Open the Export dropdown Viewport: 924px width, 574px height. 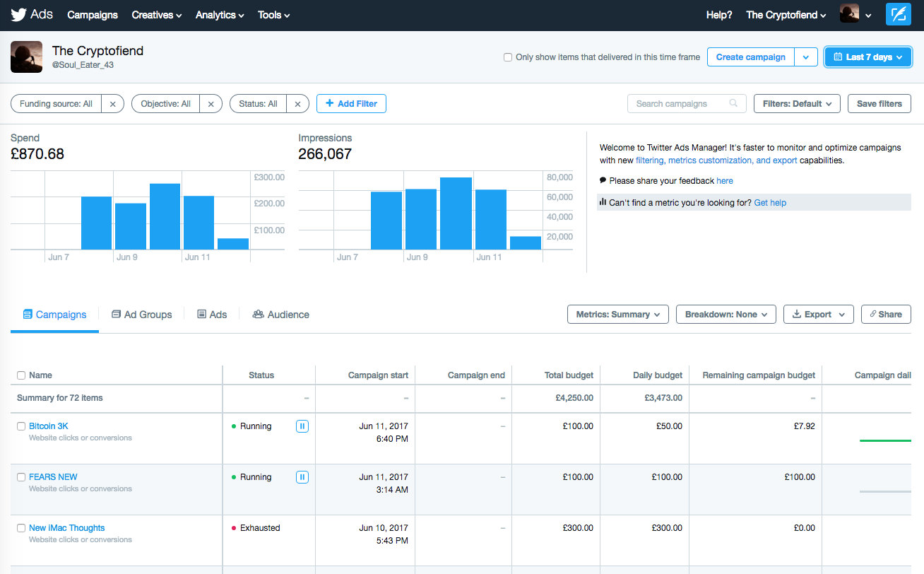819,315
